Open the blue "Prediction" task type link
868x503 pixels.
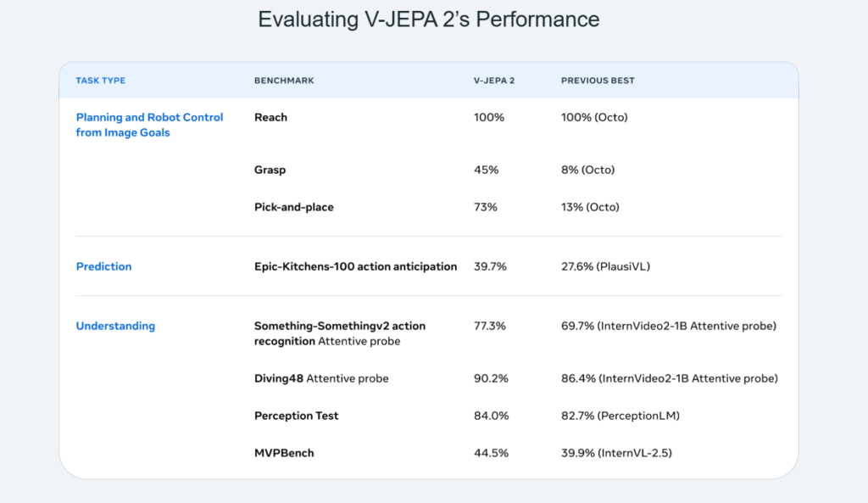pyautogui.click(x=103, y=266)
